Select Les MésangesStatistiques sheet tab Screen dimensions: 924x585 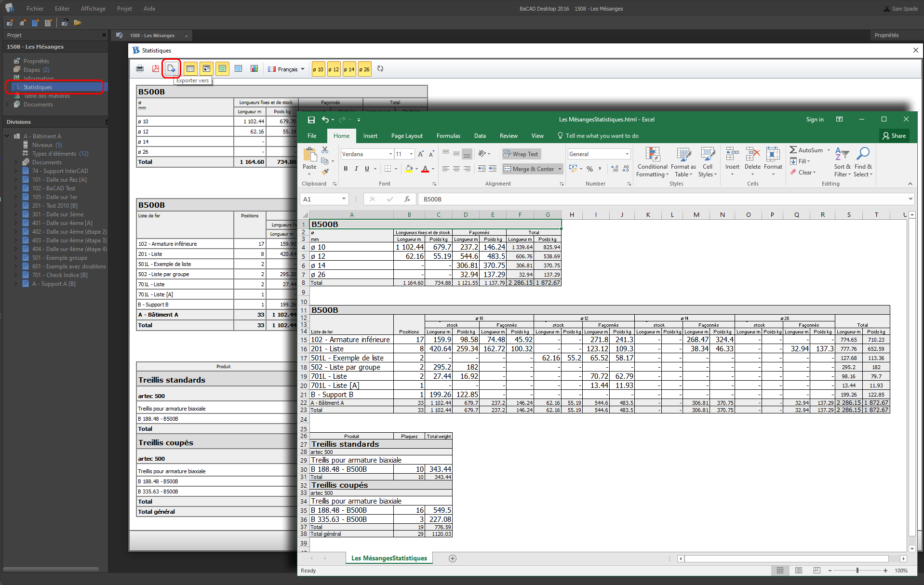389,558
